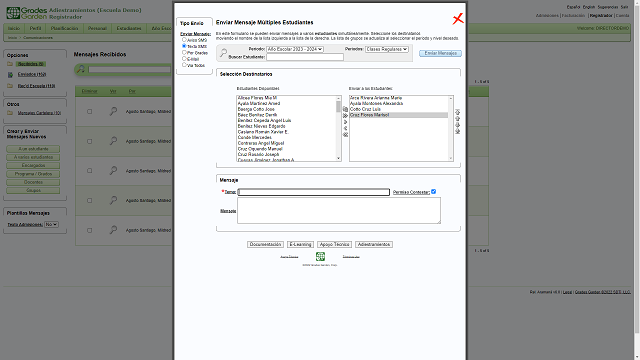Click the A varios estudiantes button
Image resolution: width=640 pixels, height=360 pixels.
coord(33,157)
